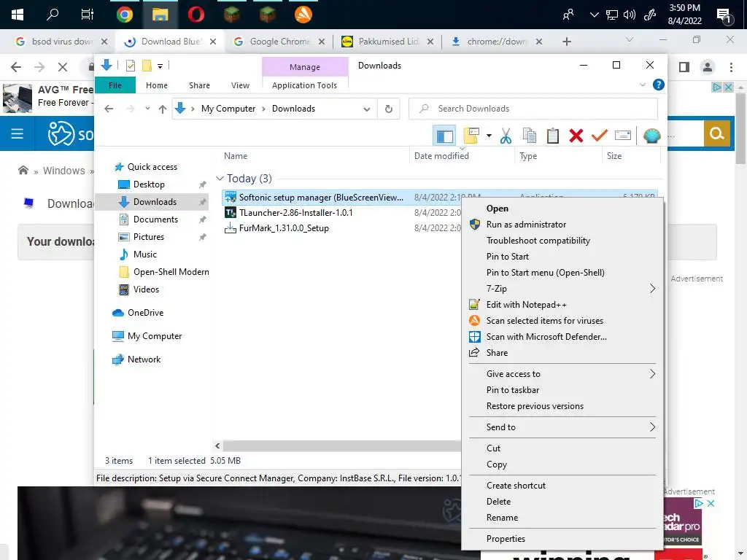The height and width of the screenshot is (560, 747).
Task: Click the Up one level arrow
Action: pos(163,109)
